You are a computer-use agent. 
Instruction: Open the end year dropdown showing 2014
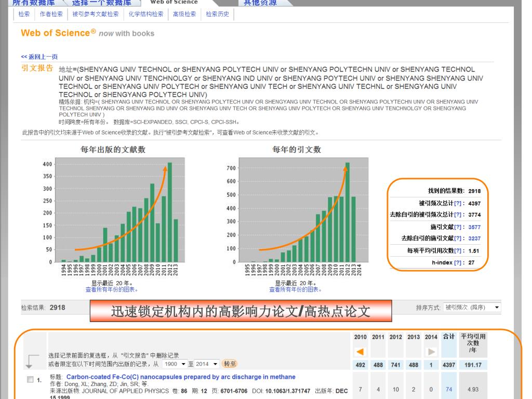click(x=206, y=364)
